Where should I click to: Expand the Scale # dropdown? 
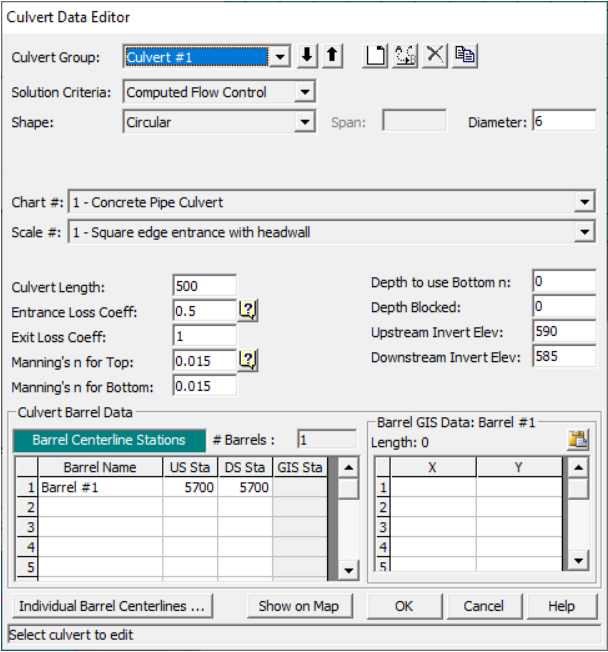(585, 232)
